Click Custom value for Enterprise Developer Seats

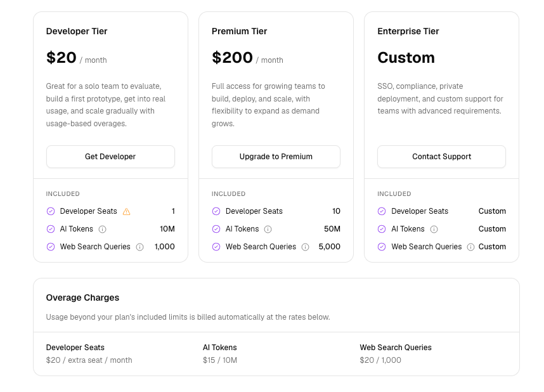tap(492, 211)
